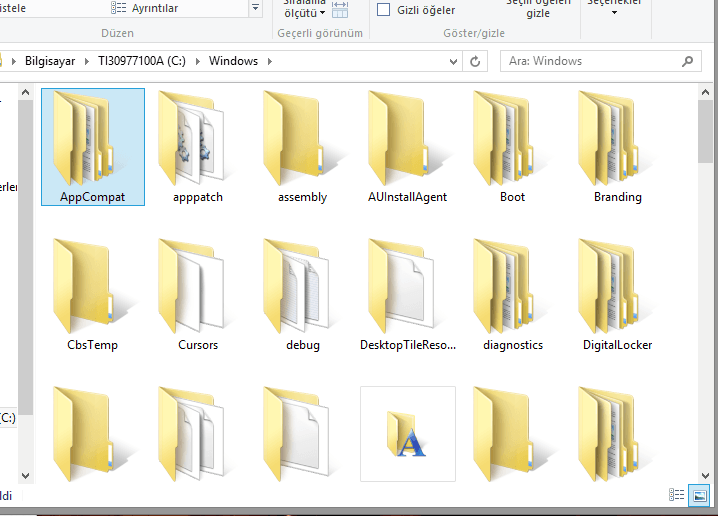Select the AUInstallAgent folder

(x=407, y=145)
